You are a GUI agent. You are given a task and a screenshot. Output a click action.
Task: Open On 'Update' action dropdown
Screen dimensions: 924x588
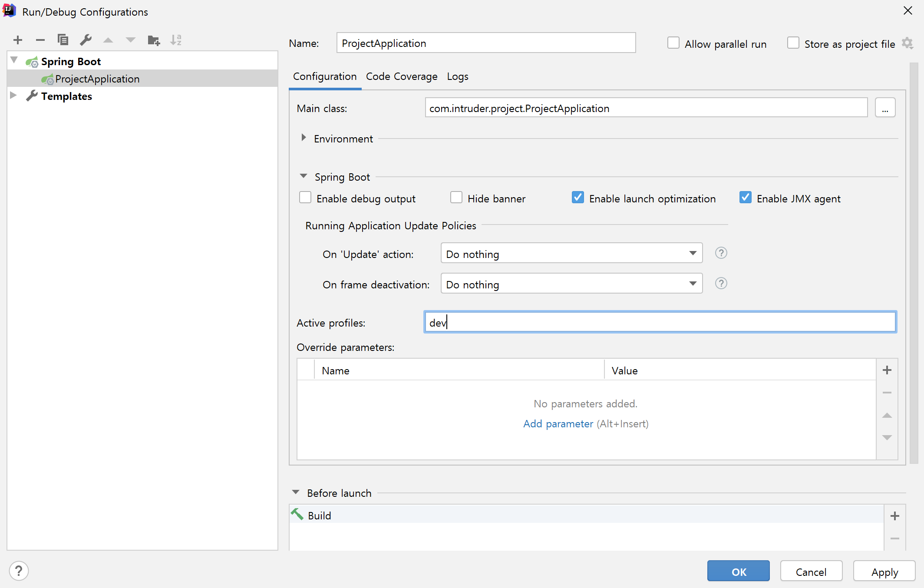point(571,254)
